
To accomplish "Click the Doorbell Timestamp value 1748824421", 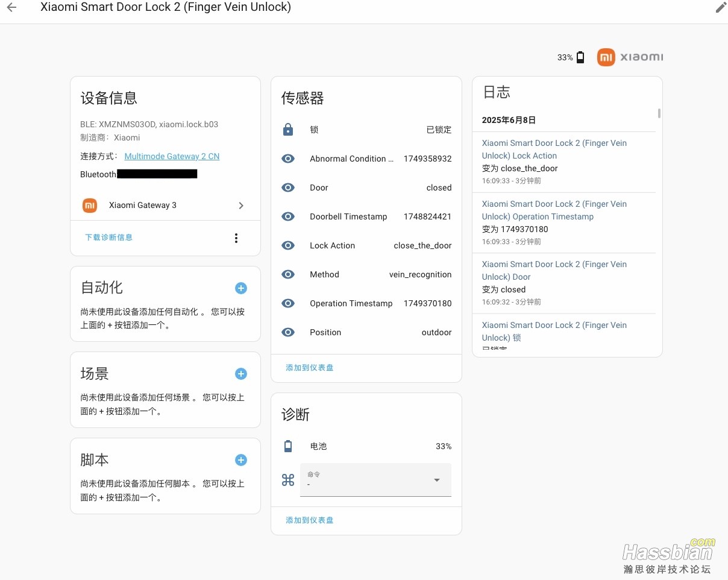I will pos(427,216).
